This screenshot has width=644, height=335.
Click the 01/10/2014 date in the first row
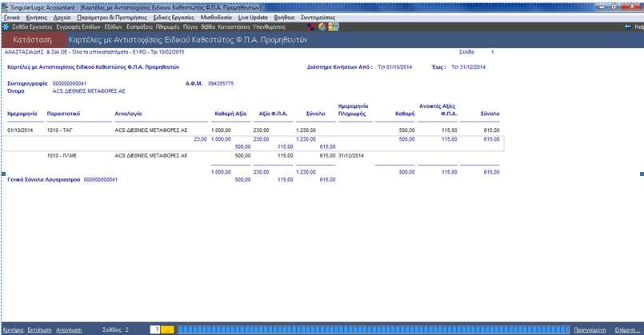pyautogui.click(x=20, y=130)
